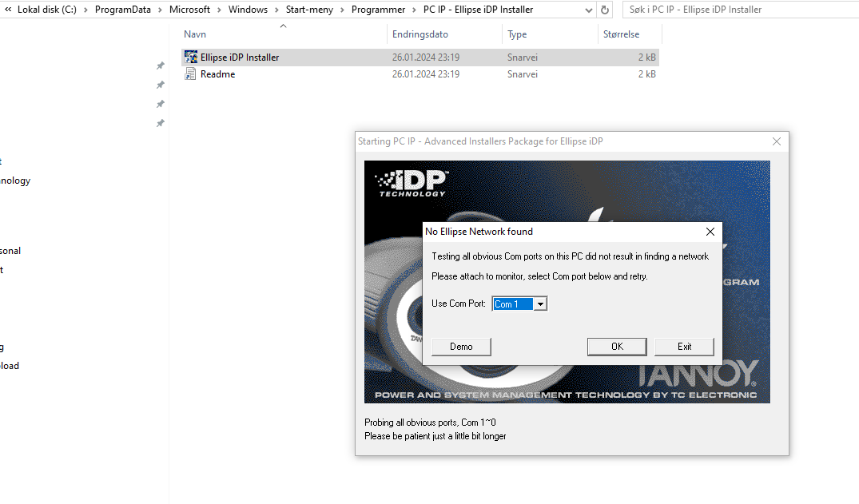Click the Readme date 26.01.2024 23:19
Viewport: 859px width, 504px height.
(426, 74)
